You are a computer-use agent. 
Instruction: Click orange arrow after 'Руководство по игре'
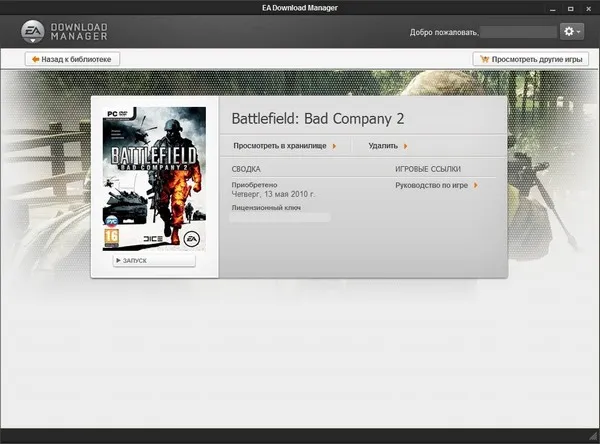pyautogui.click(x=475, y=185)
